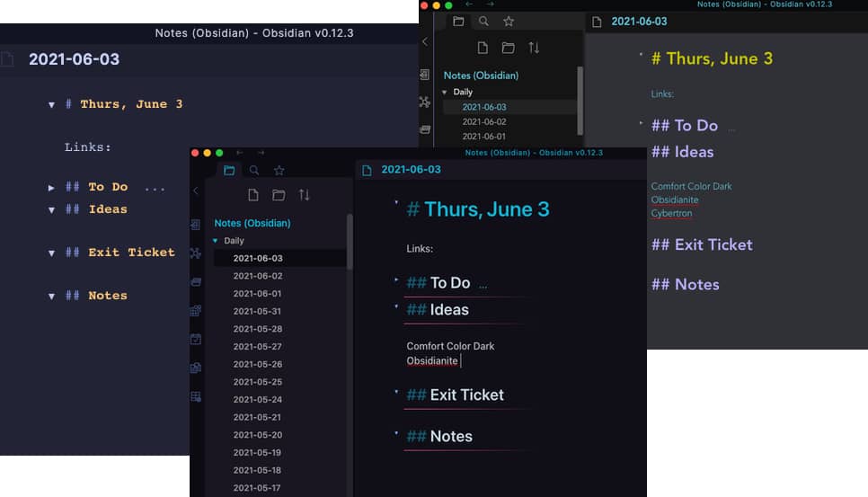Click calendar-grid ribbon icon, front window

[x=195, y=310]
